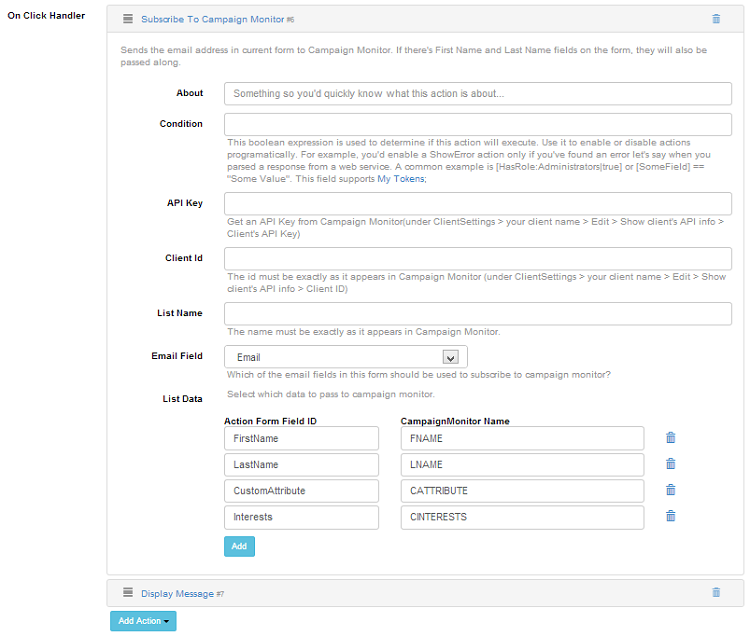Edit the CINTERESTS CampaignMonitor name box
This screenshot has height=636, width=750.
pyautogui.click(x=522, y=517)
